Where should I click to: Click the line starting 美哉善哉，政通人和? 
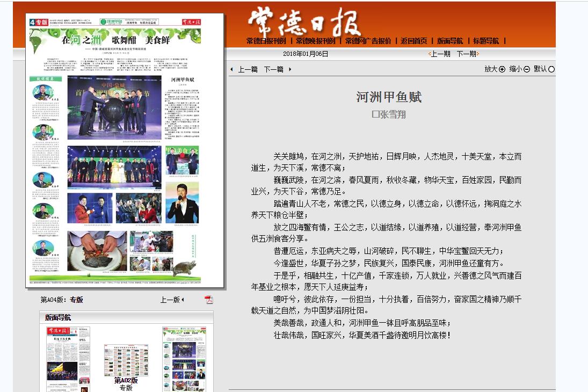pyautogui.click(x=362, y=323)
